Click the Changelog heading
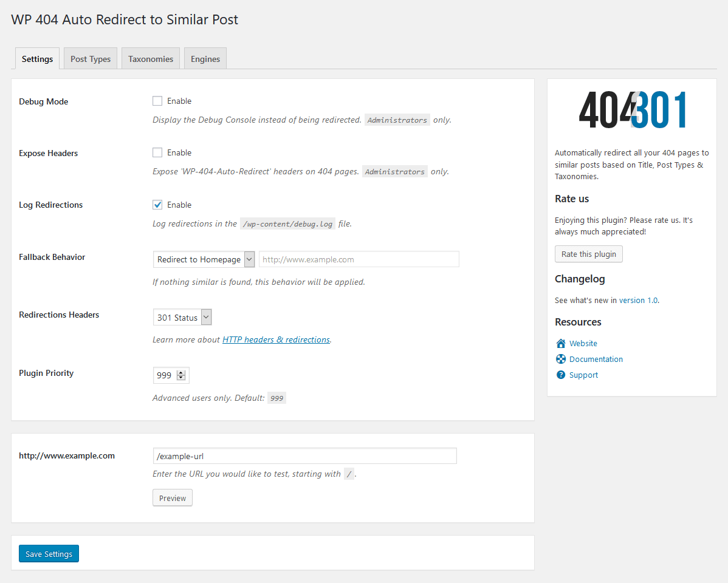This screenshot has width=728, height=583. (580, 279)
